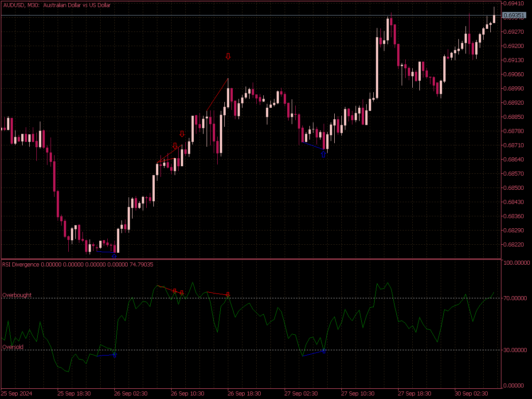
Task: Click the paired red arrow beside the RSI peak
Action: tap(182, 293)
